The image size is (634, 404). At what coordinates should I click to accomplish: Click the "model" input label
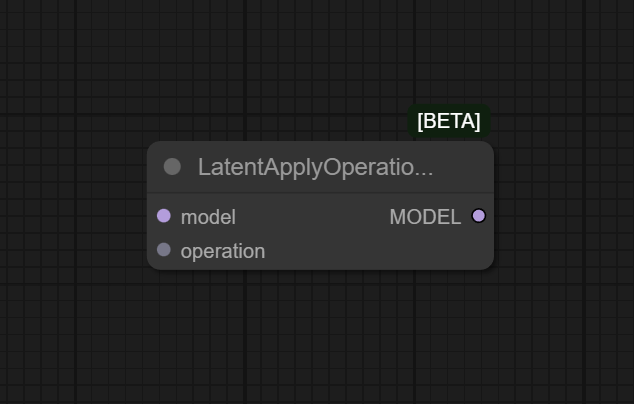[x=208, y=217]
